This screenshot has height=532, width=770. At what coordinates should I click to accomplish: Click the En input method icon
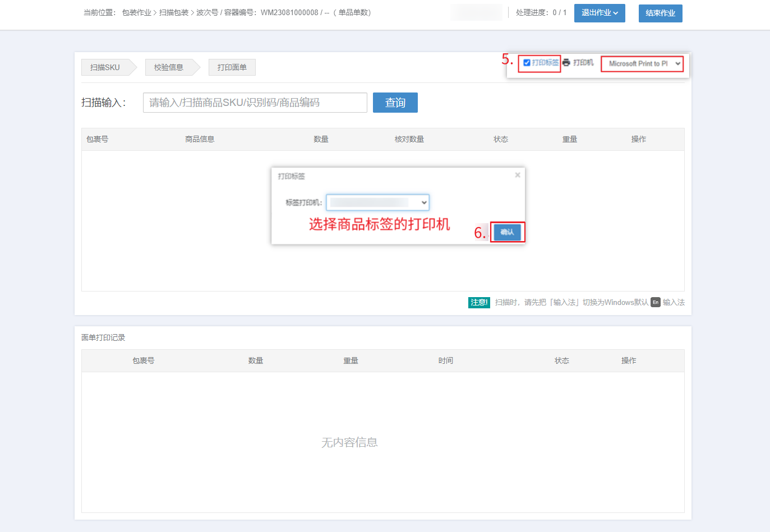[x=655, y=302]
